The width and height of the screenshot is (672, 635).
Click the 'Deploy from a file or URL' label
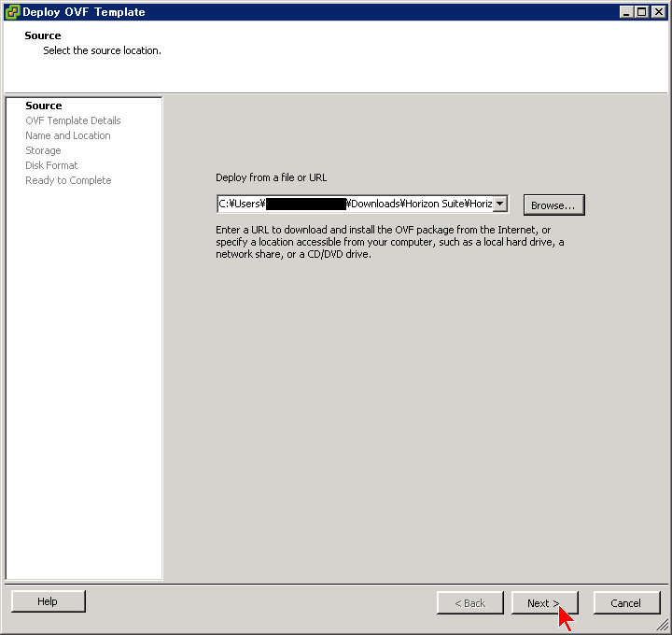[x=272, y=177]
